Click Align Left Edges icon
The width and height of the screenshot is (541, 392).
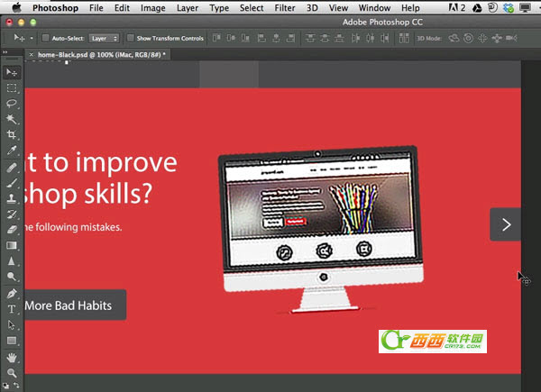point(261,38)
